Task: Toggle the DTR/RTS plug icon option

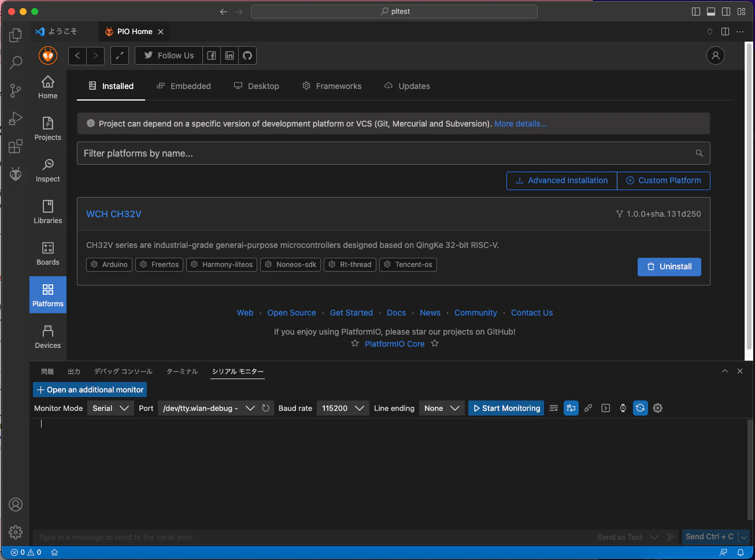Action: [589, 408]
